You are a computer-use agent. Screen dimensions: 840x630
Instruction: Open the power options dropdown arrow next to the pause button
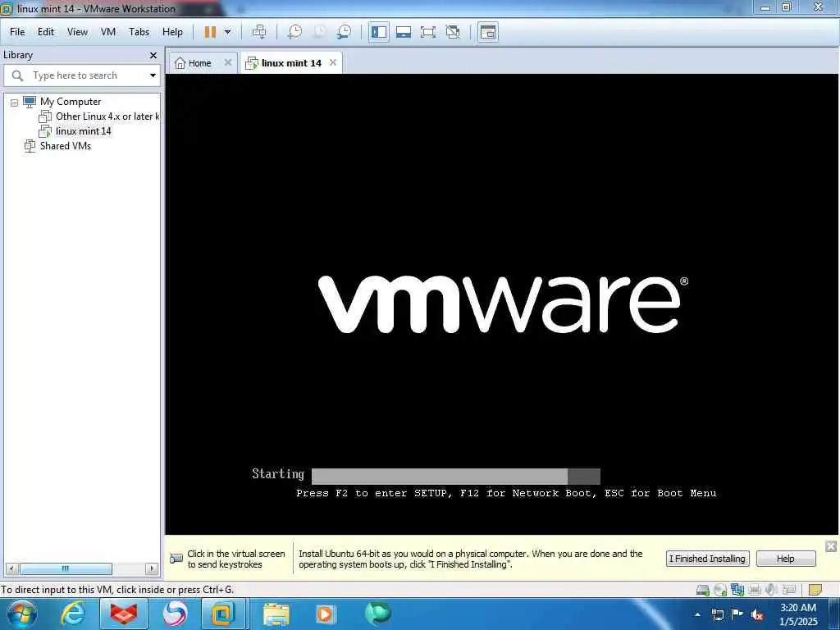coord(228,32)
